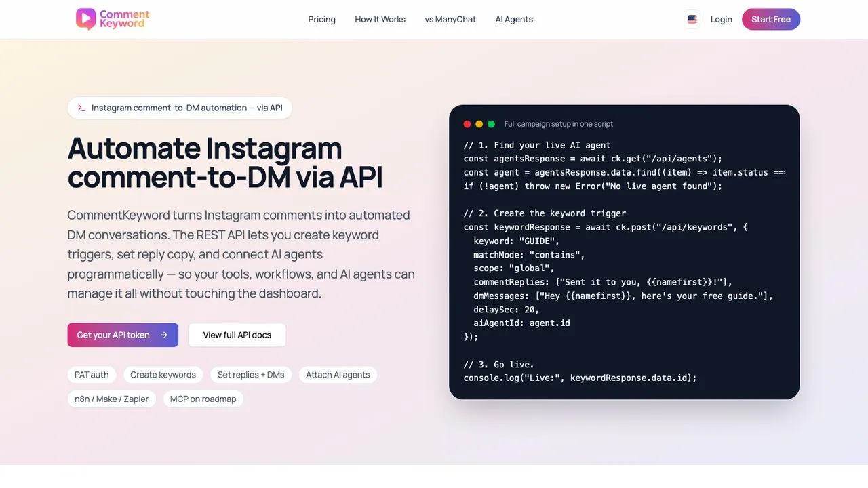868x488 pixels.
Task: Click code line 'const agent = agentsResponse.data.find'
Action: 625,172
